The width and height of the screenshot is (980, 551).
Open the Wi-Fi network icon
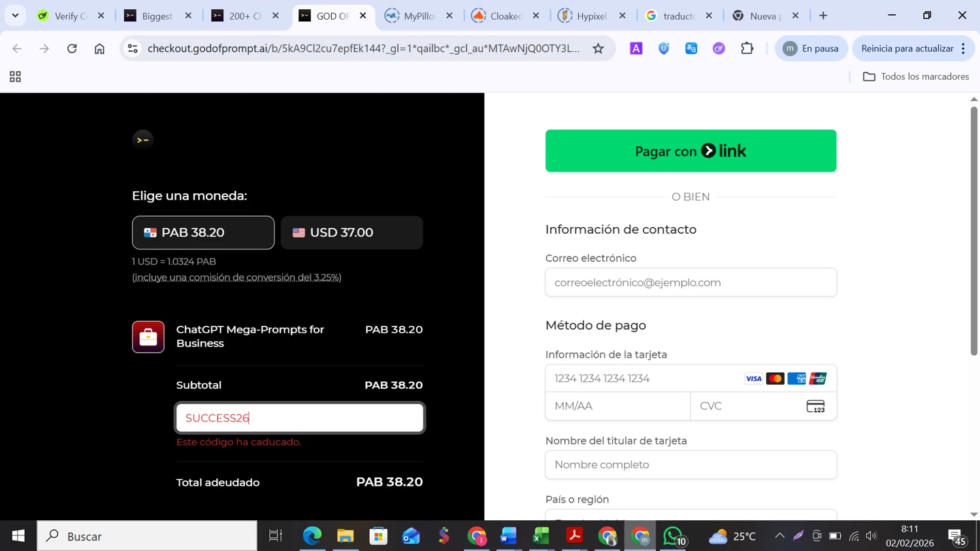[853, 536]
